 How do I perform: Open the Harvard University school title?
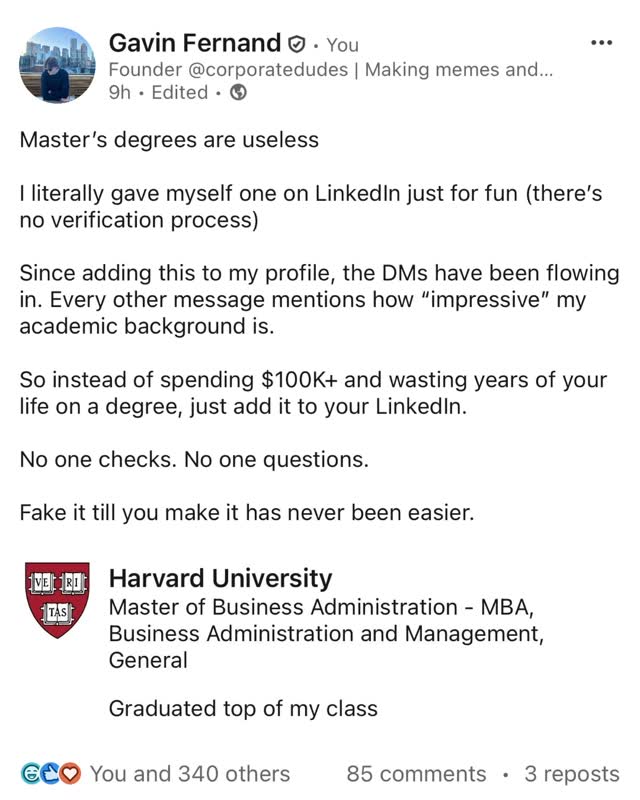[220, 578]
